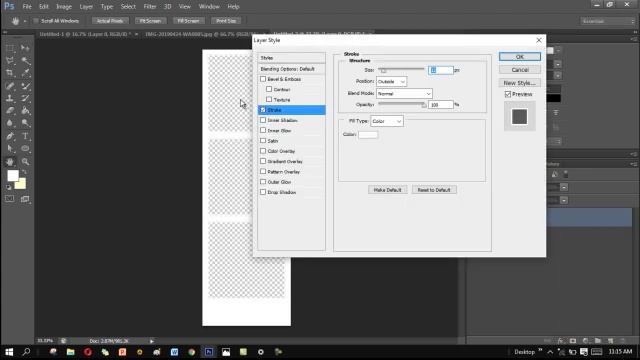640x360 pixels.
Task: Check the Texture checkbox
Action: (x=269, y=99)
